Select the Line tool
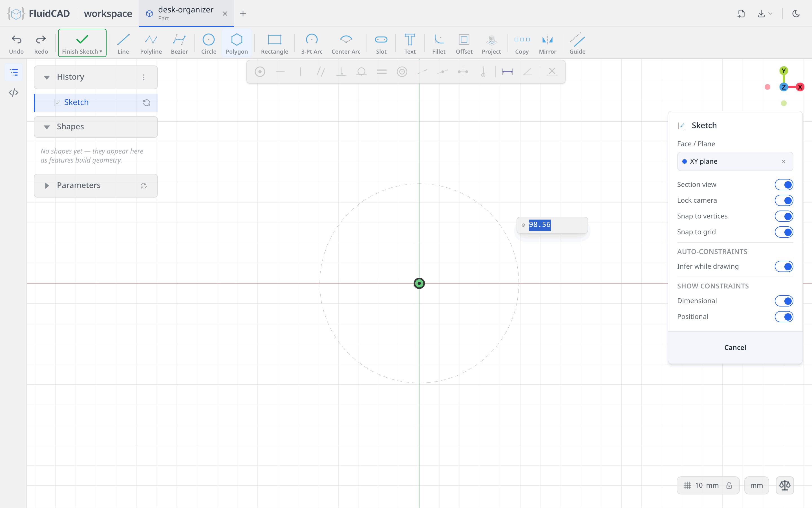This screenshot has height=508, width=812. 123,44
